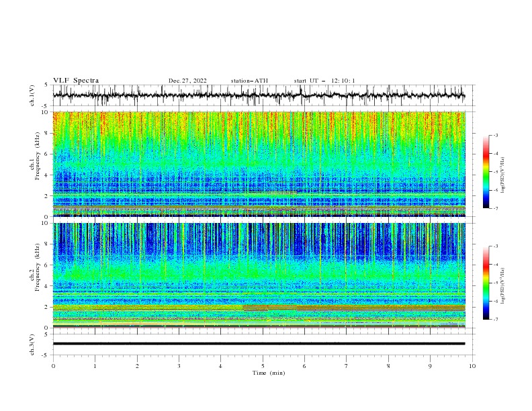Click the ch.2 spectrogram color bar
Image resolution: width=532 pixels, height=411 pixels.
coord(486,283)
